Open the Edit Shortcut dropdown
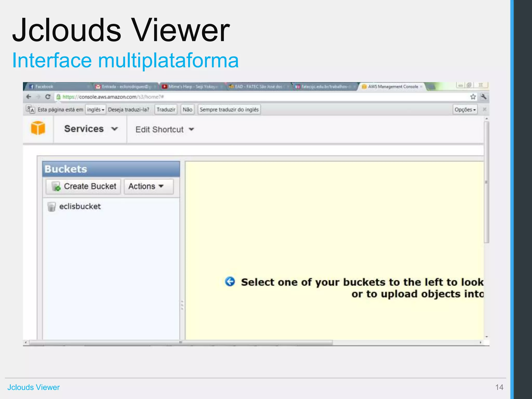This screenshot has width=532, height=399. point(165,129)
